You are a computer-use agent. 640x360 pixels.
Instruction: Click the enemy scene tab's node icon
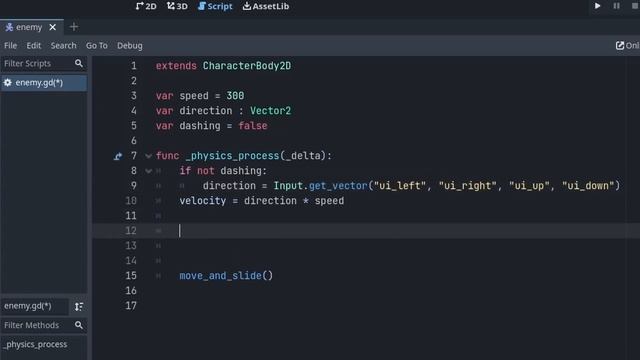coord(9,27)
